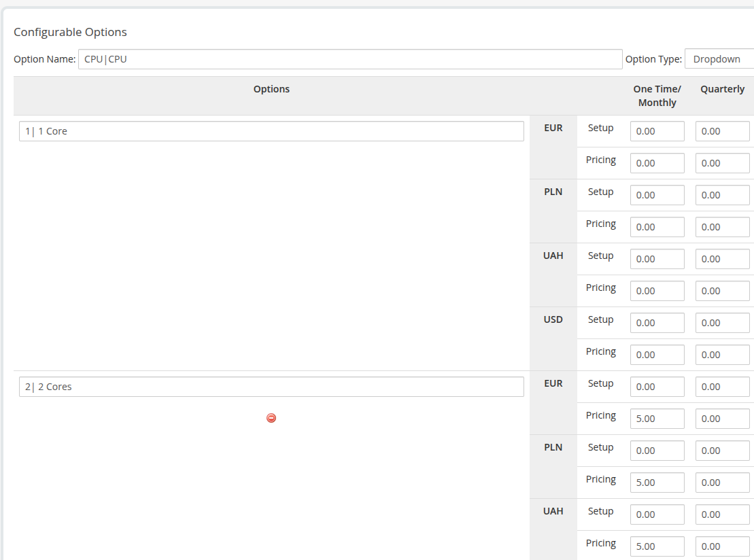Edit PLN Setup monthly price for 2 Cores
The height and width of the screenshot is (560, 754).
[657, 450]
